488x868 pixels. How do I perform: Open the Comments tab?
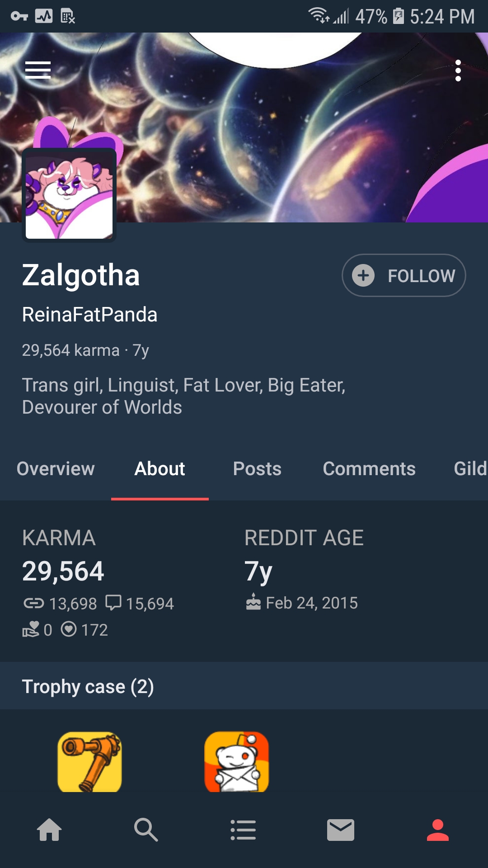click(x=369, y=469)
